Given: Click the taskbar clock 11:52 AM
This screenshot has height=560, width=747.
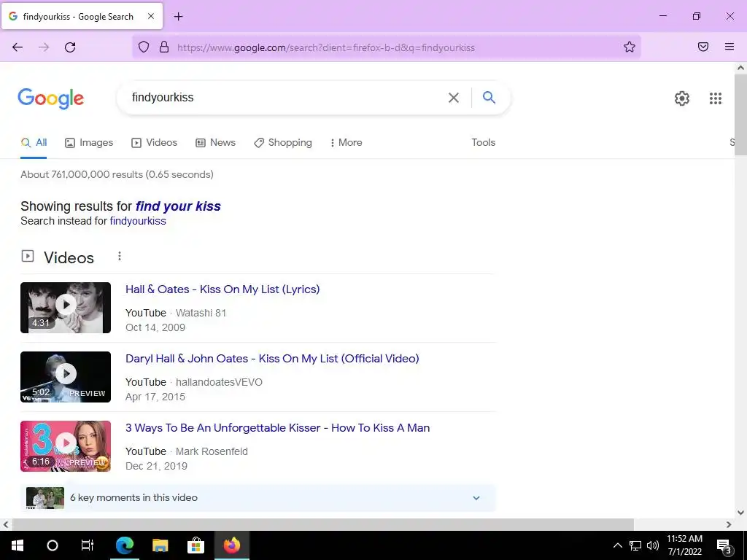Looking at the screenshot, I should click(684, 539).
